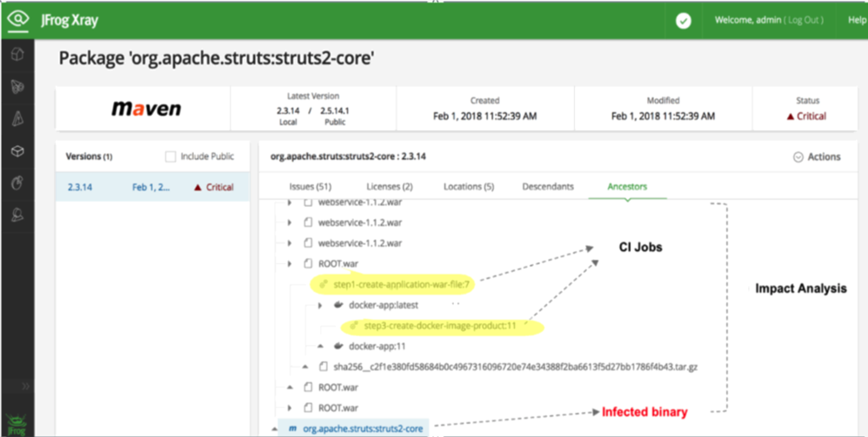Switch to the Descendants tab
This screenshot has width=868, height=437.
coord(547,187)
